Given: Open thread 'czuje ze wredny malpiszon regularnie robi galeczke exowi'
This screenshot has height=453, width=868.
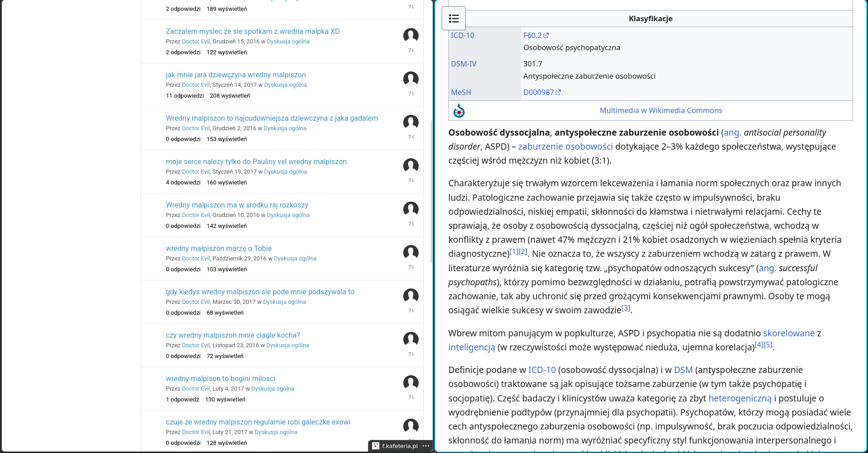Looking at the screenshot, I should [258, 422].
